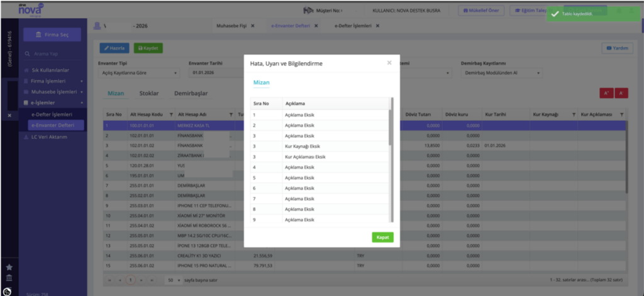The width and height of the screenshot is (644, 296).
Task: Switch to the Demirbaşlar tab
Action: (x=191, y=93)
